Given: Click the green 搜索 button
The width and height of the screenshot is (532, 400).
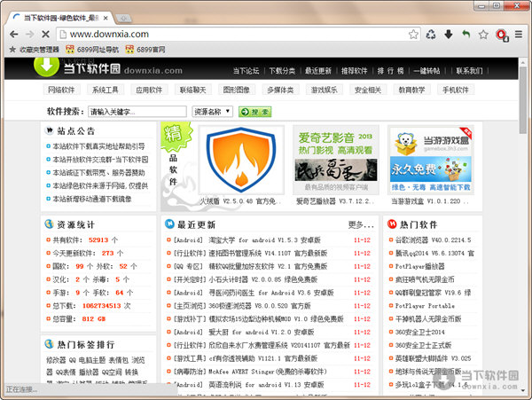Looking at the screenshot, I should (x=255, y=112).
